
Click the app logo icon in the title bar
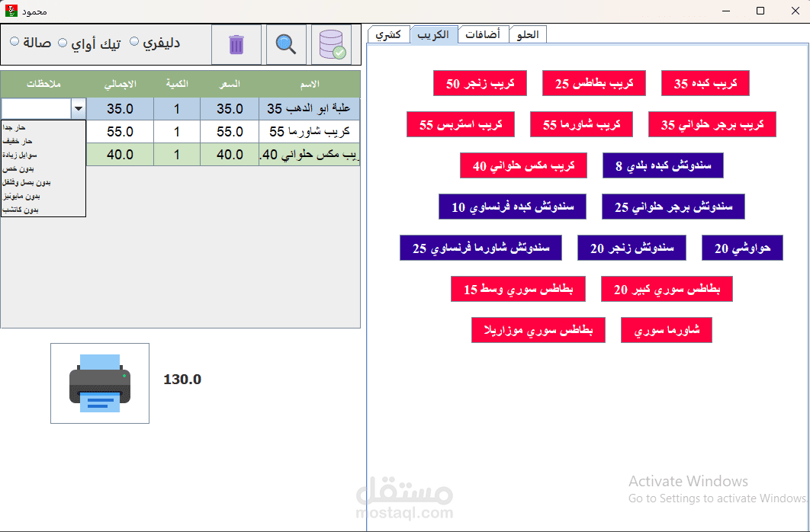click(x=11, y=11)
